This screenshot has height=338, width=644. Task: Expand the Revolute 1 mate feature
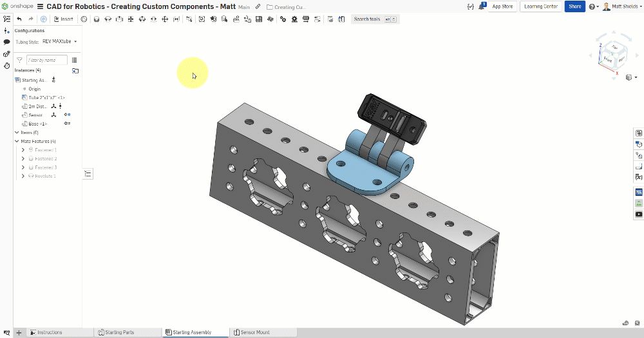tap(23, 176)
